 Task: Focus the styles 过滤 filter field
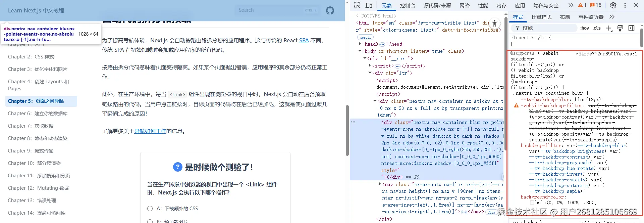click(543, 28)
